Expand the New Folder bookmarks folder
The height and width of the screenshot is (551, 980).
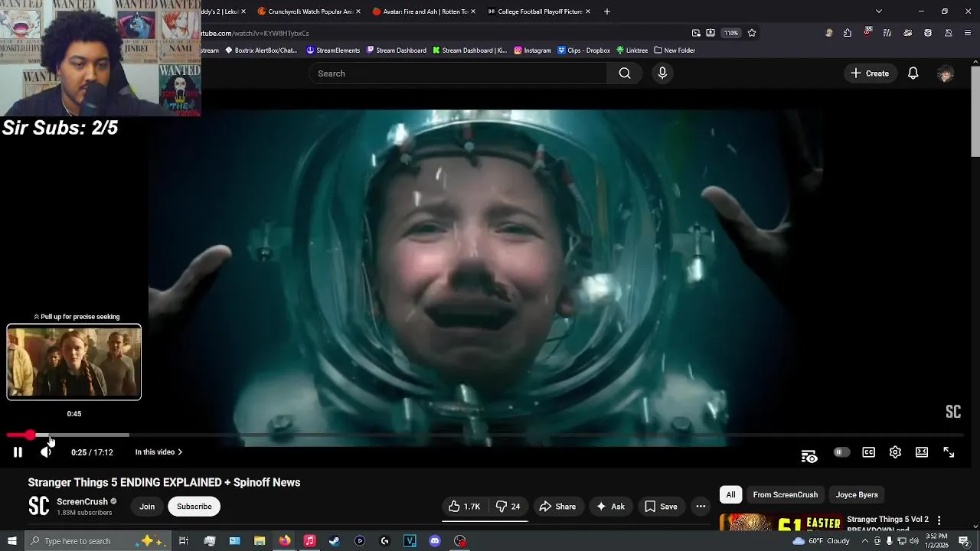675,51
